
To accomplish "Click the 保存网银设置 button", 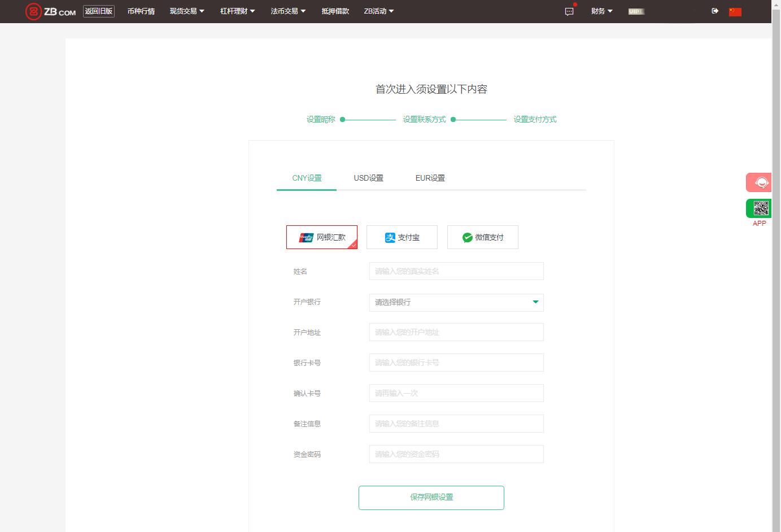I will (431, 498).
